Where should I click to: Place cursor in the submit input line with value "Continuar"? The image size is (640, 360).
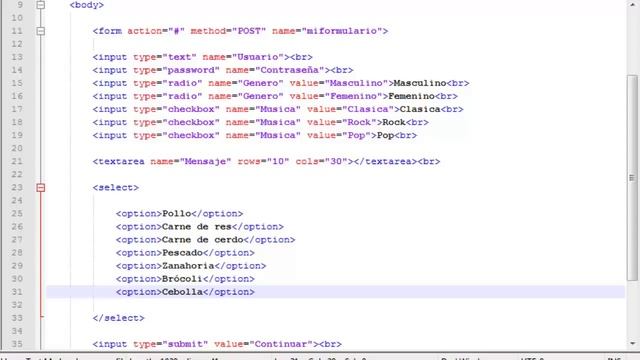coord(217,344)
